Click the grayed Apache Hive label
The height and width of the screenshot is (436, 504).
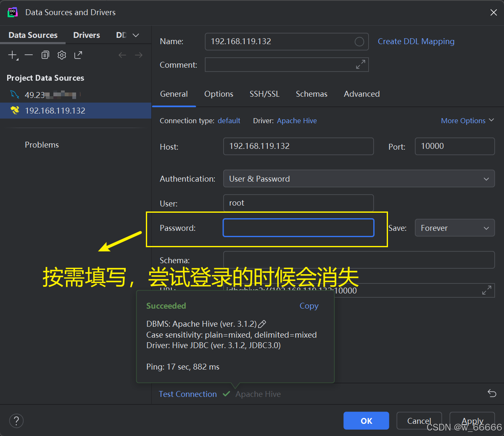pyautogui.click(x=258, y=394)
